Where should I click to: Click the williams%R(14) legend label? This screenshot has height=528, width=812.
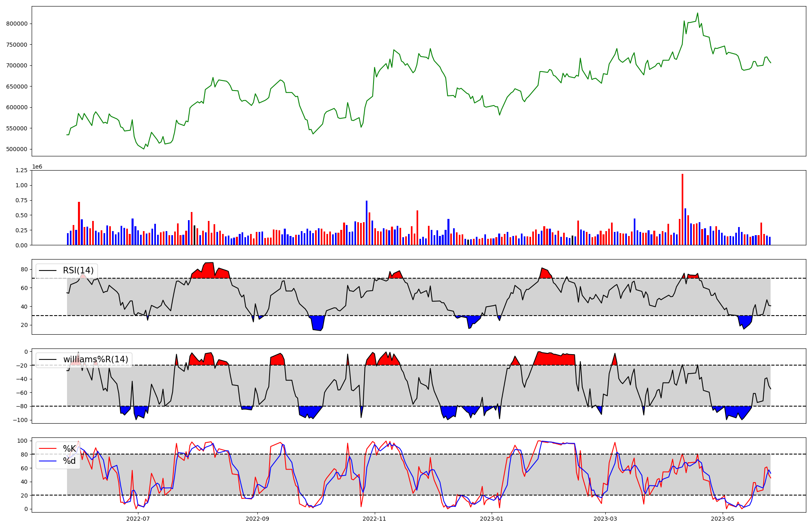tap(95, 359)
